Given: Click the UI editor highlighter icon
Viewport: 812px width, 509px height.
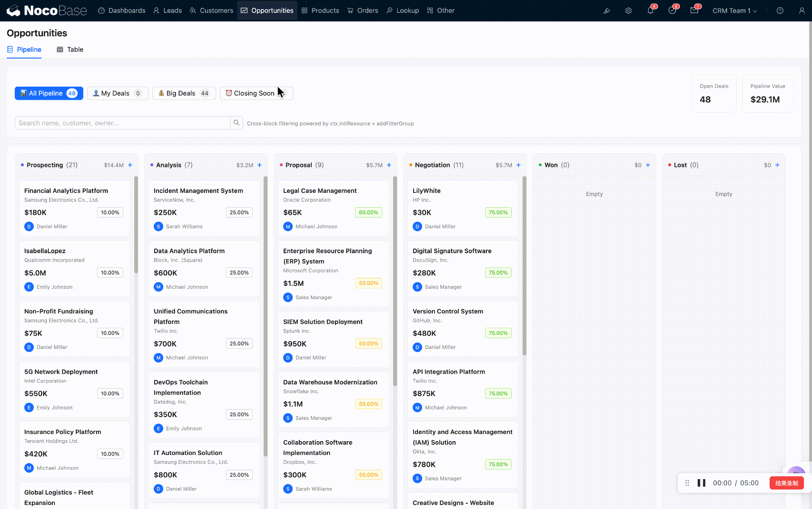Looking at the screenshot, I should pos(607,11).
